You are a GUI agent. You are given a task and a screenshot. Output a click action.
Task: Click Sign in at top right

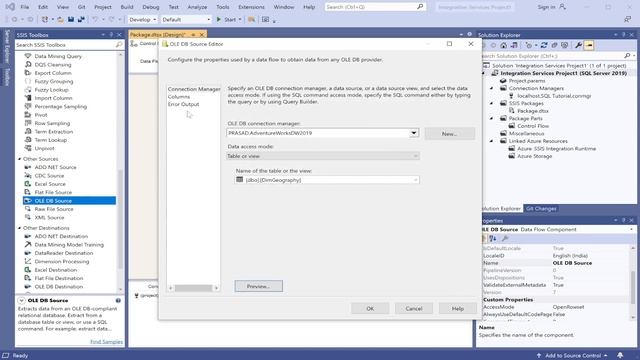pyautogui.click(x=546, y=7)
